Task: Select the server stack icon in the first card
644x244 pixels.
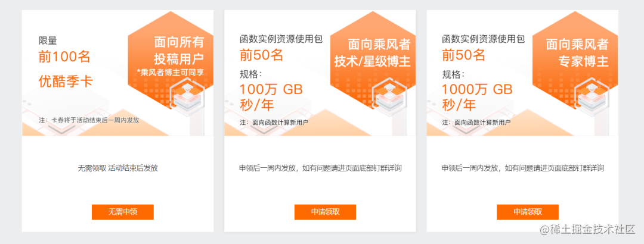Action: (187, 94)
